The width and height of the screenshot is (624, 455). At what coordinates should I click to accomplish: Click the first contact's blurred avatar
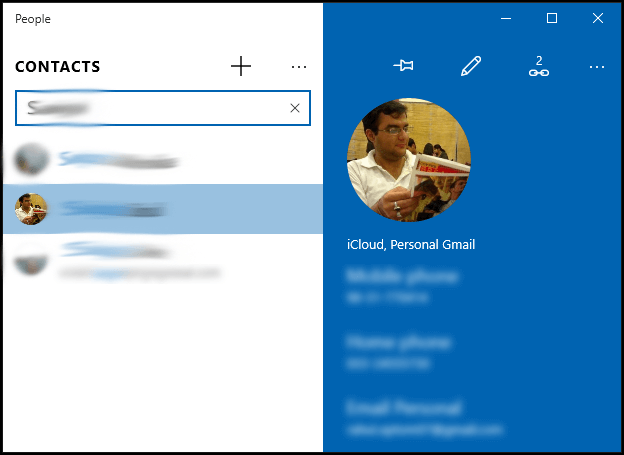pyautogui.click(x=31, y=159)
